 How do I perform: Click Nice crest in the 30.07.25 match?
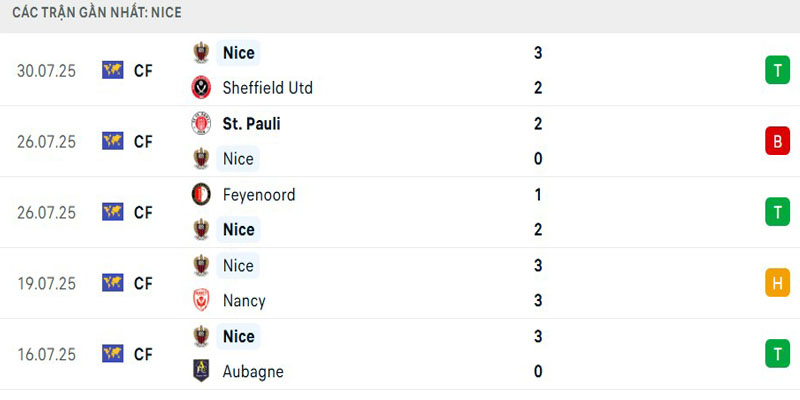pos(201,52)
